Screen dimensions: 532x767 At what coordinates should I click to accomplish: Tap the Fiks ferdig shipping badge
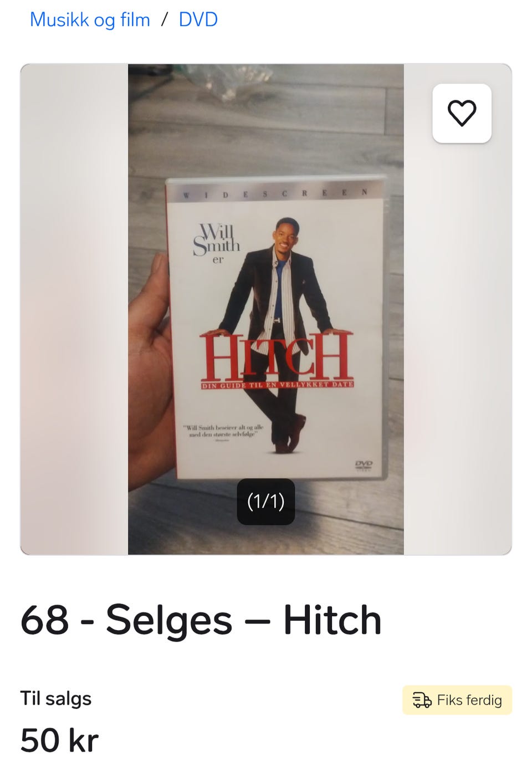coord(457,700)
